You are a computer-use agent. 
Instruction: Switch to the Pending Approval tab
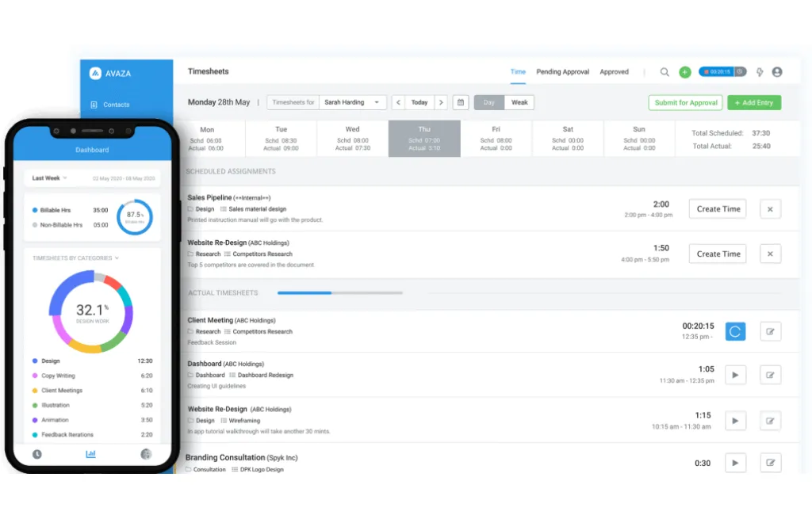562,72
